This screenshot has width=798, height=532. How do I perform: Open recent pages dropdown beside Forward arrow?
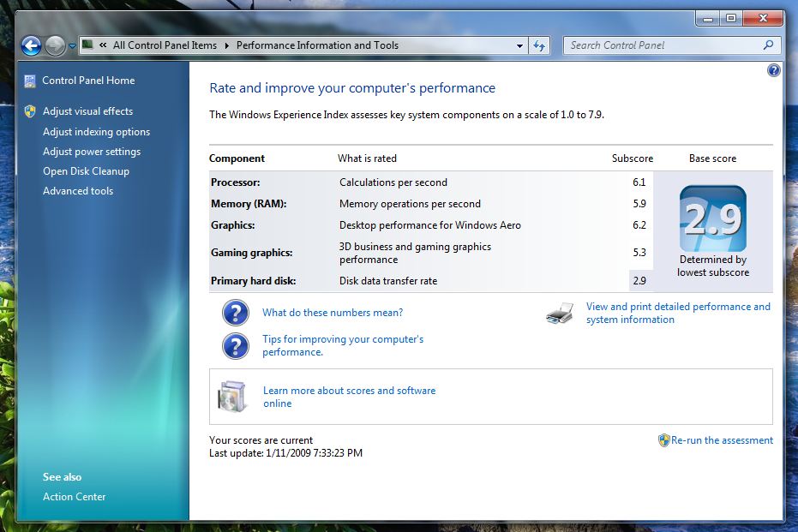72,45
